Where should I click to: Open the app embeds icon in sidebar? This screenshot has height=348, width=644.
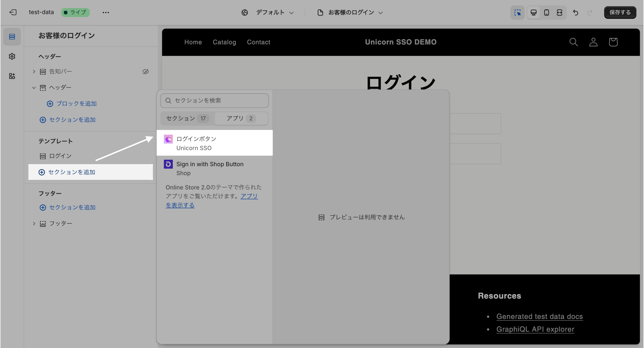click(x=12, y=76)
